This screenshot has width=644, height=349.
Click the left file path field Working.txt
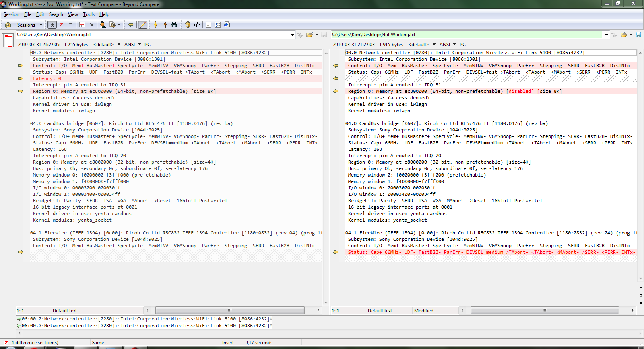(x=153, y=35)
